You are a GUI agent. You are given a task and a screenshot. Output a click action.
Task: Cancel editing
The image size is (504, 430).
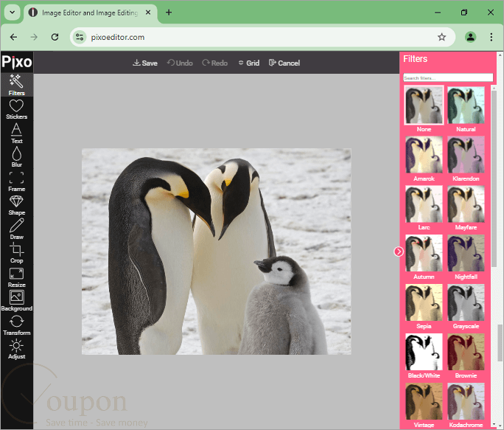tap(284, 63)
